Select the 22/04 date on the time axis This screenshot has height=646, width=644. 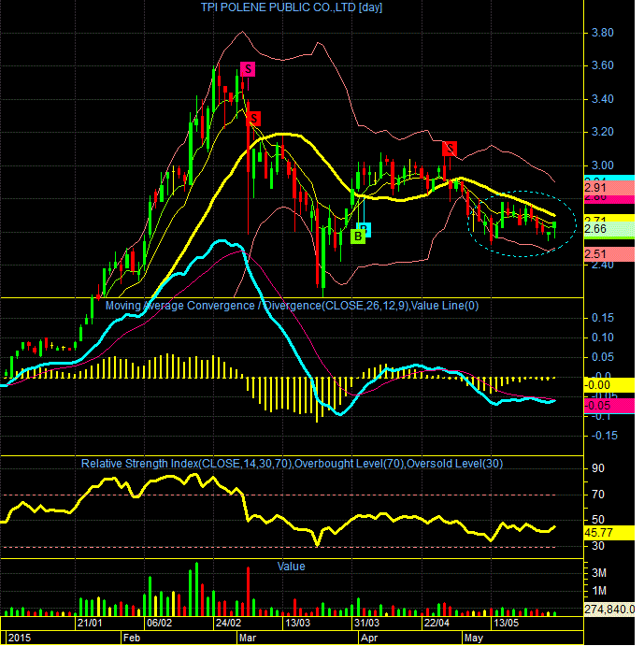click(436, 623)
